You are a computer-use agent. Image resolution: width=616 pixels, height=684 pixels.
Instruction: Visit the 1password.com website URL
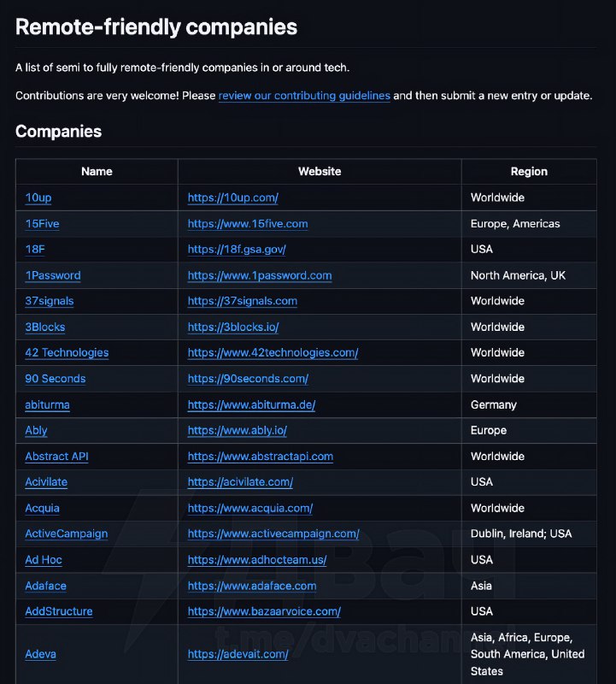(x=260, y=275)
